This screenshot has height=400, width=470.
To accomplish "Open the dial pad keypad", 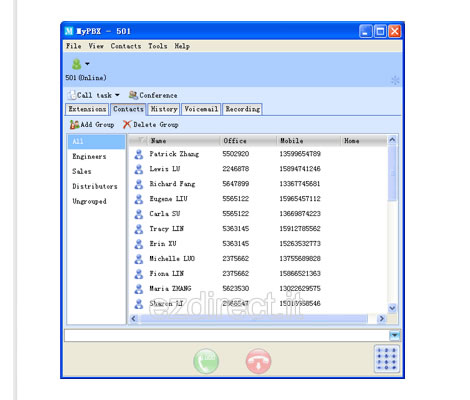I will (x=387, y=359).
